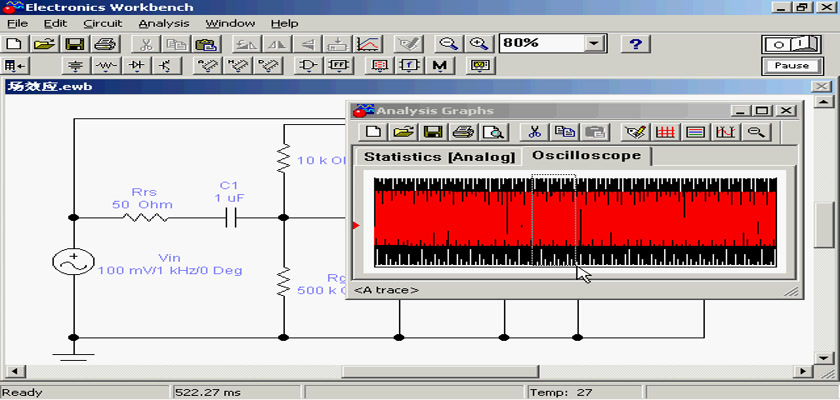The height and width of the screenshot is (400, 840).
Task: Open the Diodes parts bin
Action: point(138,66)
